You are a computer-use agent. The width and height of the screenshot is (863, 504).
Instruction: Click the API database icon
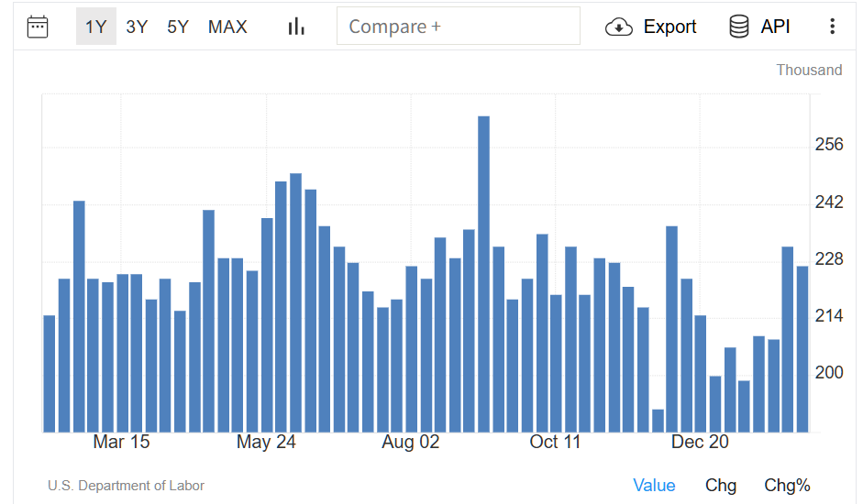click(x=739, y=27)
